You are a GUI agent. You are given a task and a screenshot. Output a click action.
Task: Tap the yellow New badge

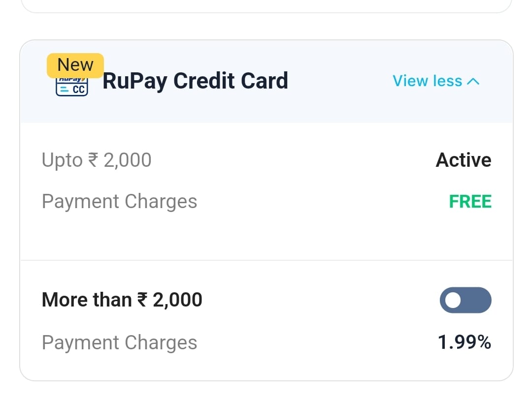(x=75, y=65)
